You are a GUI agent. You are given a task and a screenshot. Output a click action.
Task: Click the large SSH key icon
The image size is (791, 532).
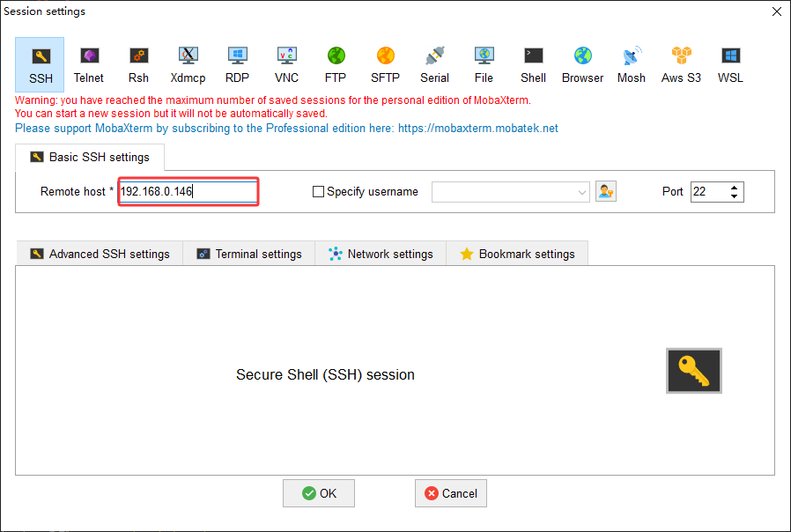pos(694,371)
